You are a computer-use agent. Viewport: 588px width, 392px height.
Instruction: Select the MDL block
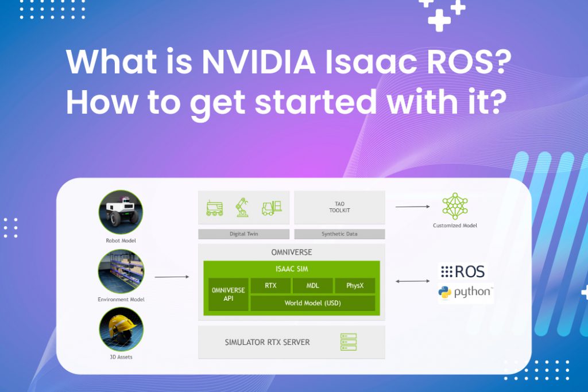(312, 285)
